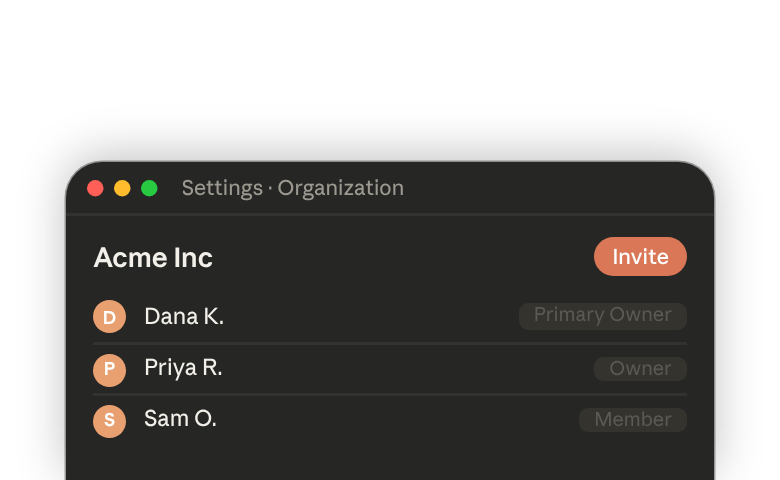
Task: Select the Acme Inc organization heading
Action: [x=153, y=258]
